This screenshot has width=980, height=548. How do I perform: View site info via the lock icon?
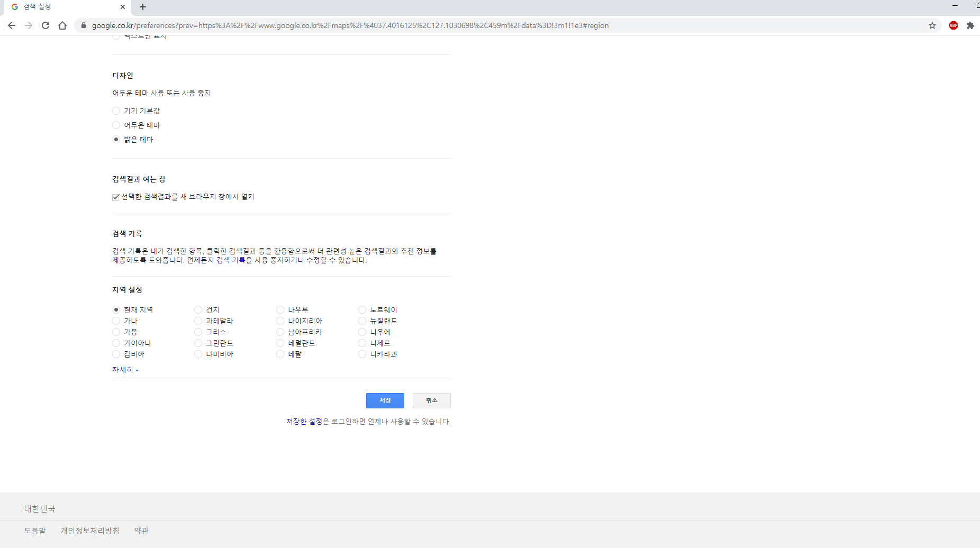tap(84, 25)
